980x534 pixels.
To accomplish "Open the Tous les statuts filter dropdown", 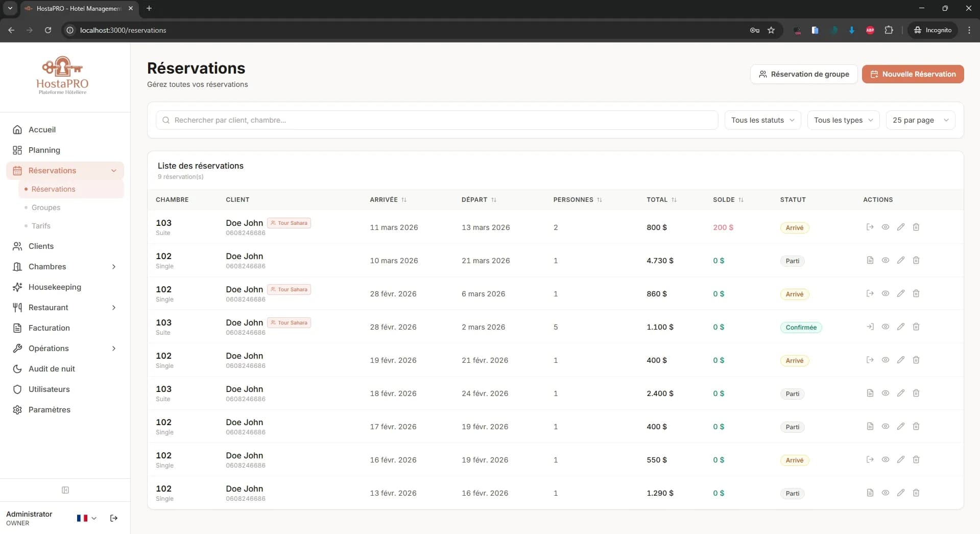I will click(x=762, y=120).
